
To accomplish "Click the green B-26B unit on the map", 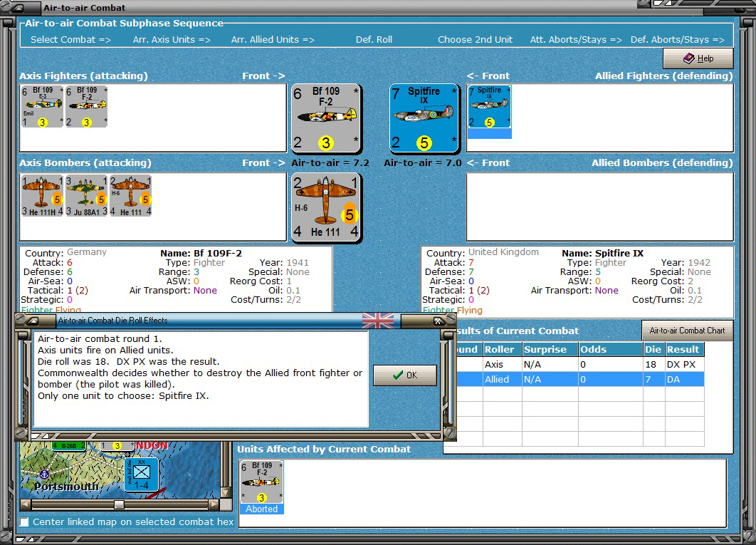I will click(x=68, y=445).
